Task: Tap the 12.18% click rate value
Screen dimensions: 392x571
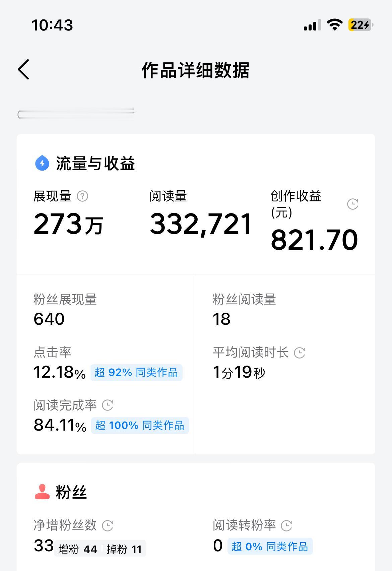Action: coord(60,372)
